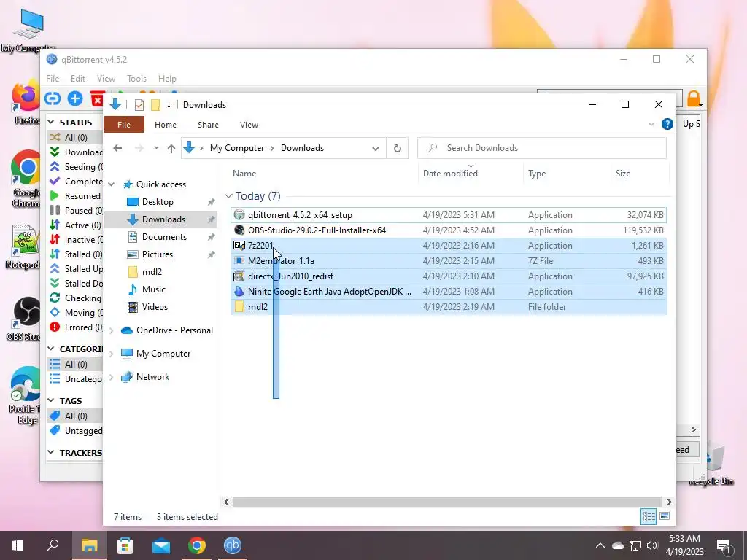Open volume control in system tray

point(651,545)
